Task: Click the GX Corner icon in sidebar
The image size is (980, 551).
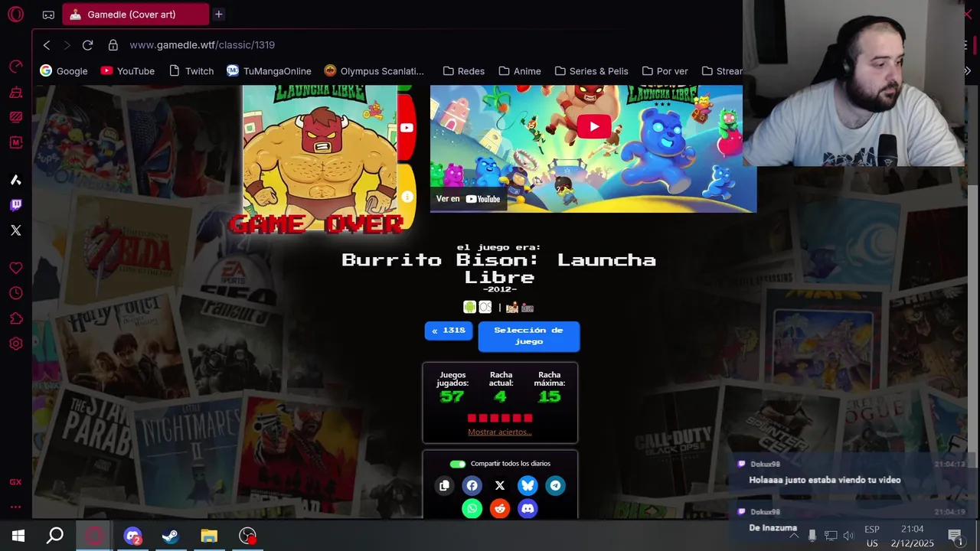Action: pyautogui.click(x=15, y=482)
